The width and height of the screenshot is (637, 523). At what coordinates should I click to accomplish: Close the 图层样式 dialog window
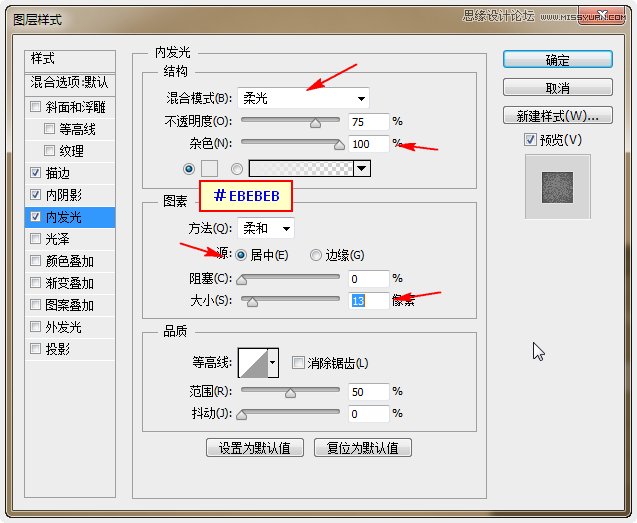602,16
